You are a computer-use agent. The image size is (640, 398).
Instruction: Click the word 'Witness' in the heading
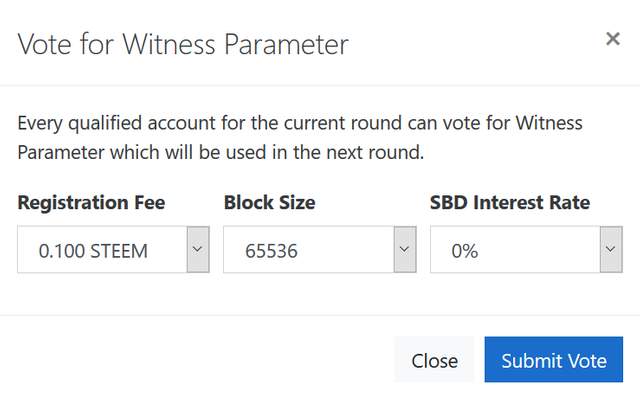(169, 44)
